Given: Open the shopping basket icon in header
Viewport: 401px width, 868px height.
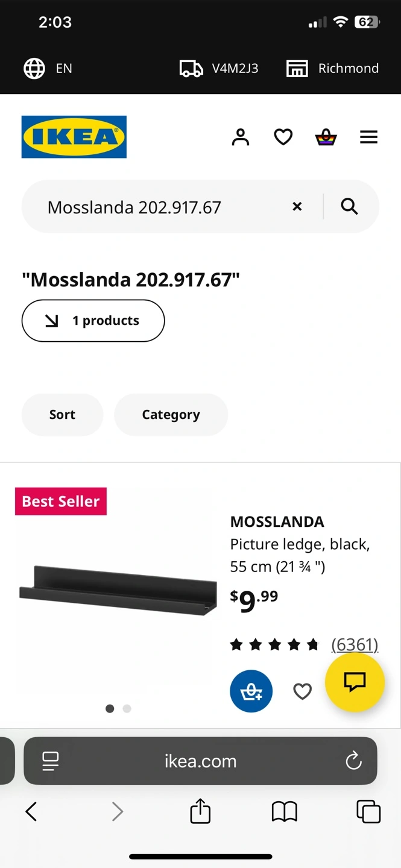Looking at the screenshot, I should [x=326, y=137].
